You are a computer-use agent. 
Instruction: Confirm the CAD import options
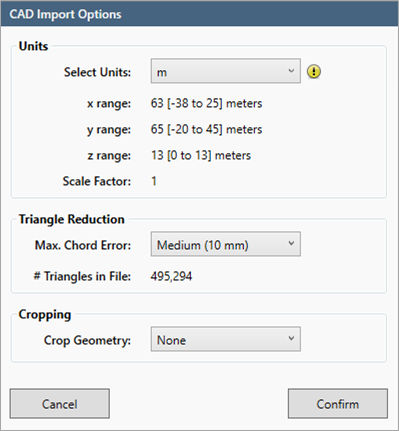pos(338,403)
